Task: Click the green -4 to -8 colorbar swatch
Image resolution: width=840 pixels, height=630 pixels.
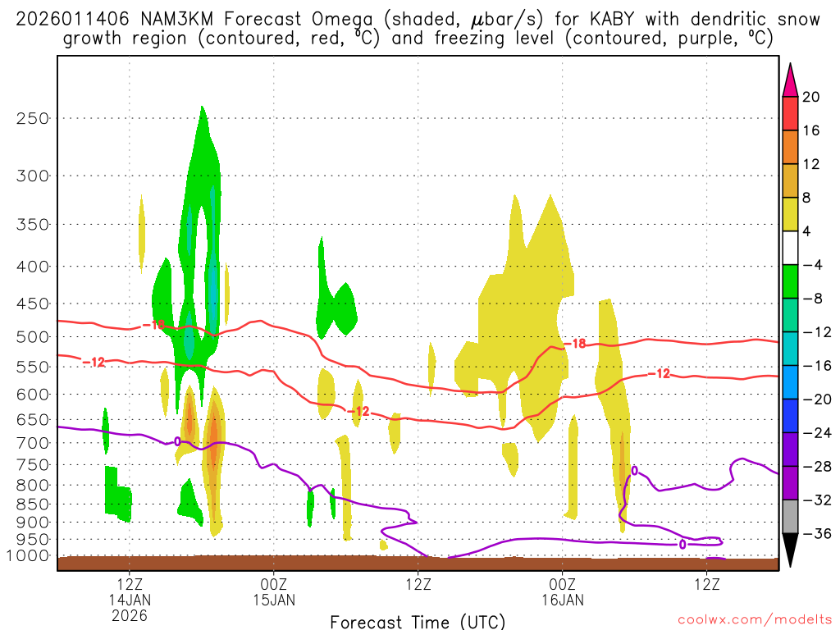Action: point(790,281)
